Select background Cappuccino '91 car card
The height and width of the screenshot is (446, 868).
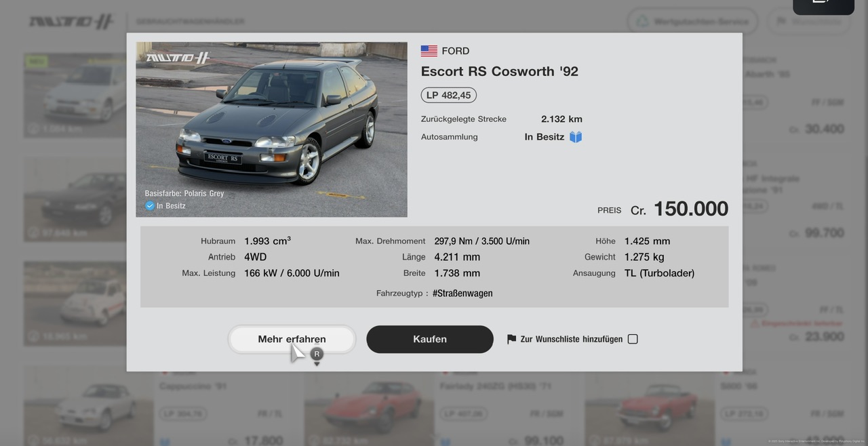pyautogui.click(x=157, y=405)
